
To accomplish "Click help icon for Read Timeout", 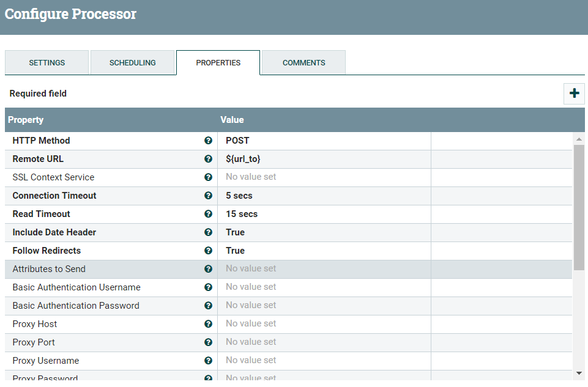I will point(208,214).
